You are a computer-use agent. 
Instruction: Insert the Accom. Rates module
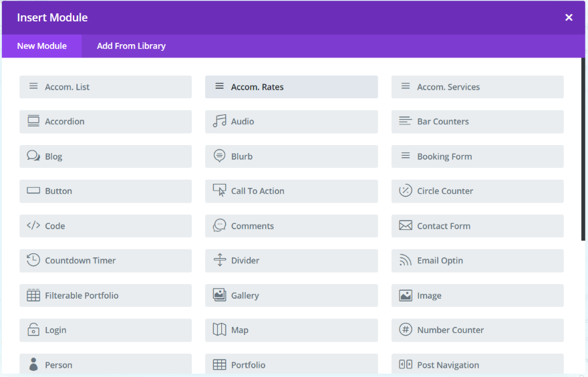click(x=291, y=87)
